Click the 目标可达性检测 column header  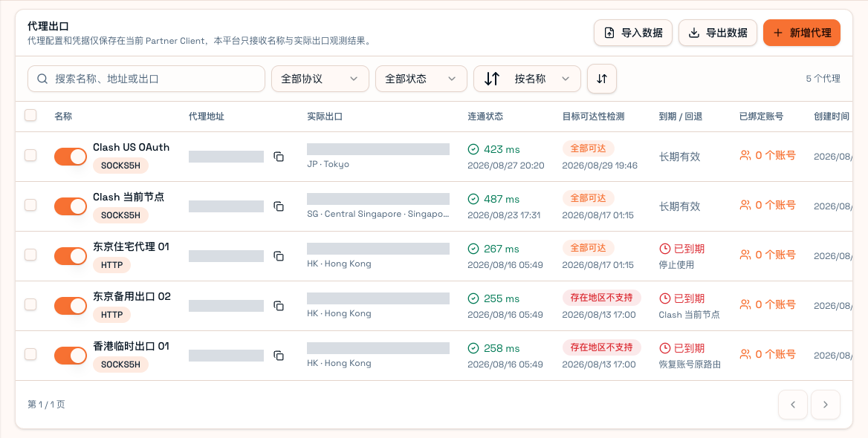[594, 117]
